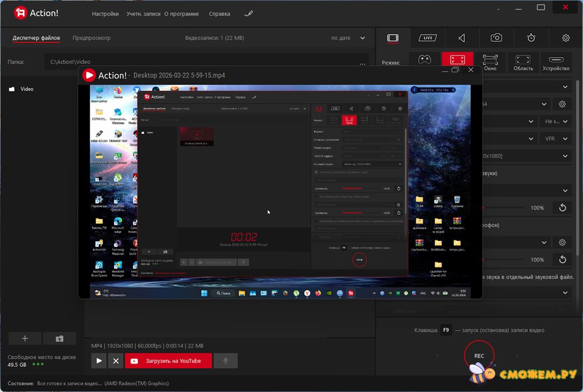Delete the selected recording with the X button
583x392 pixels.
coord(116,361)
